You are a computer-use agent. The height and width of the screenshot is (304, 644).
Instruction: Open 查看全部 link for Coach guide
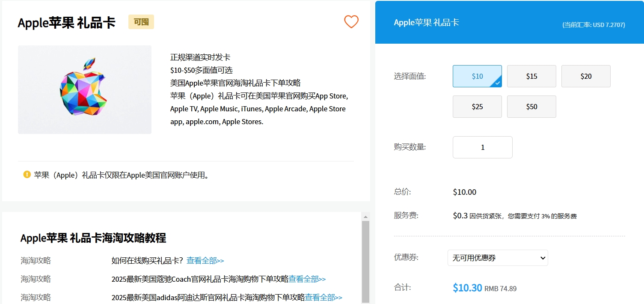pos(307,279)
